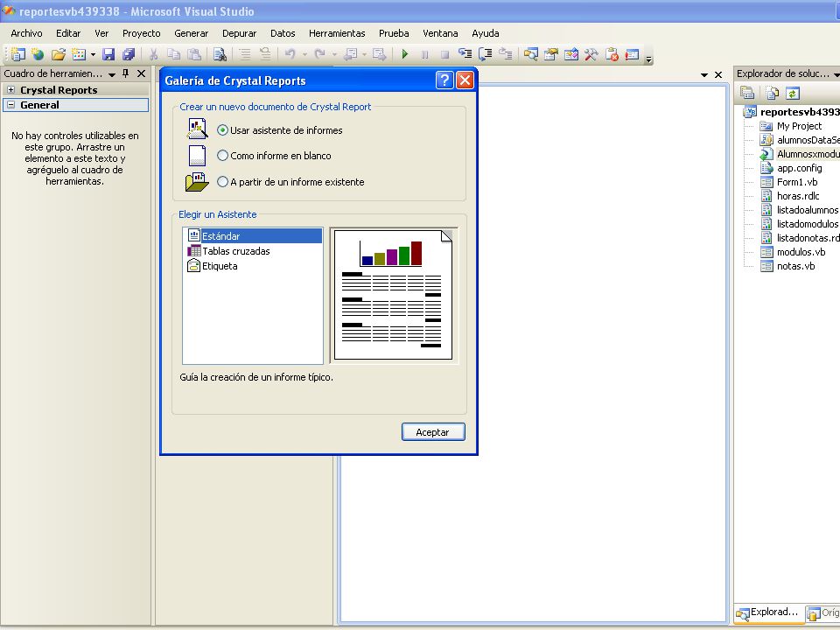
Task: Select Estándar in the assistant list
Action: point(253,235)
